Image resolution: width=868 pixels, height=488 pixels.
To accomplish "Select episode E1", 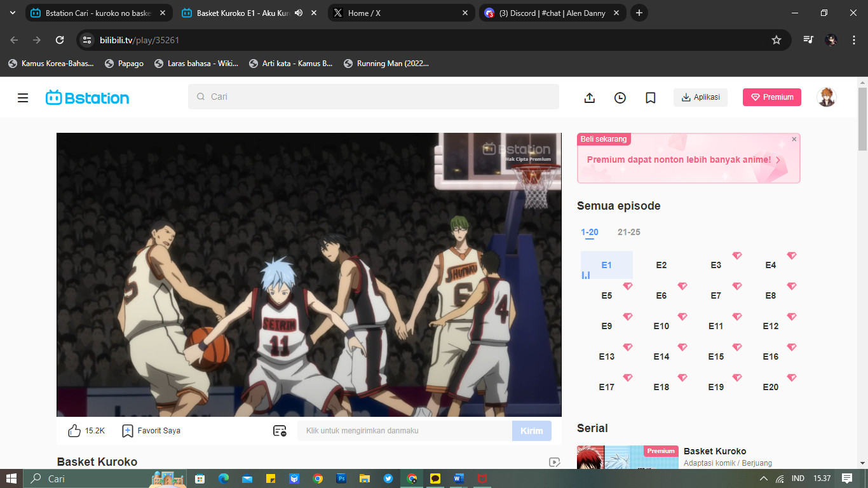I will pyautogui.click(x=606, y=265).
